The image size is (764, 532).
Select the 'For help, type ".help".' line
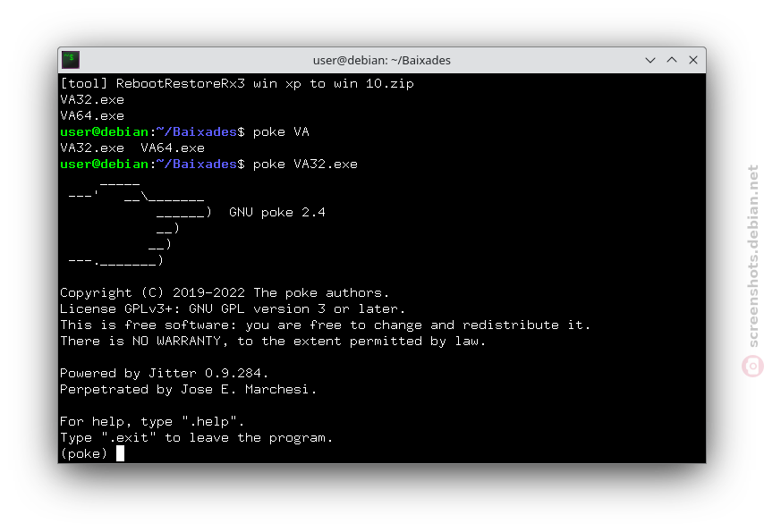(152, 421)
